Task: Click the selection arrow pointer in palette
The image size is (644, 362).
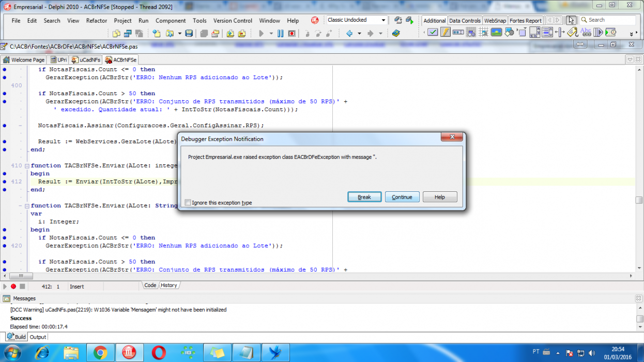Action: pyautogui.click(x=571, y=20)
